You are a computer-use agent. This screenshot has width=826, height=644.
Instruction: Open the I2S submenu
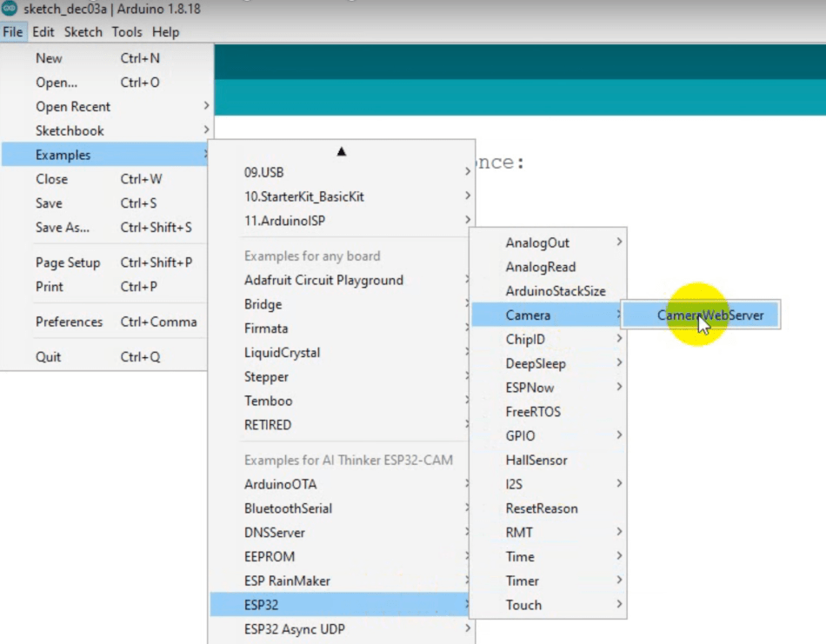tap(548, 484)
